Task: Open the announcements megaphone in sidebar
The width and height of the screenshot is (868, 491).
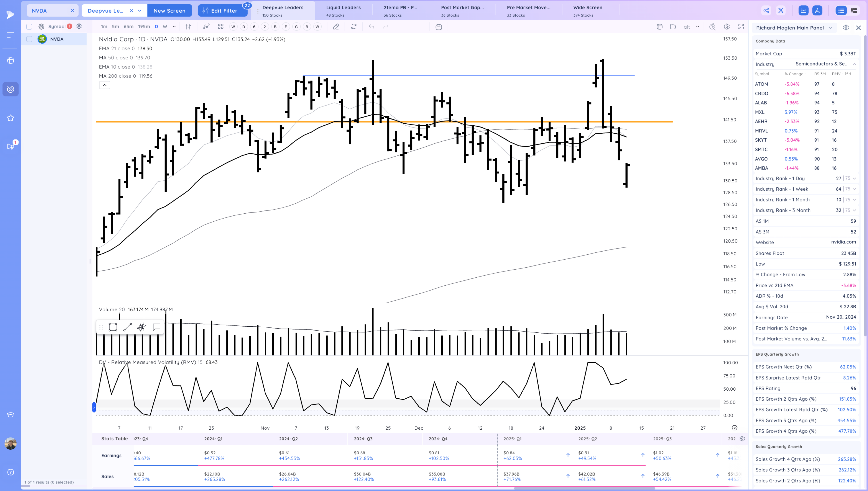Action: [x=10, y=146]
